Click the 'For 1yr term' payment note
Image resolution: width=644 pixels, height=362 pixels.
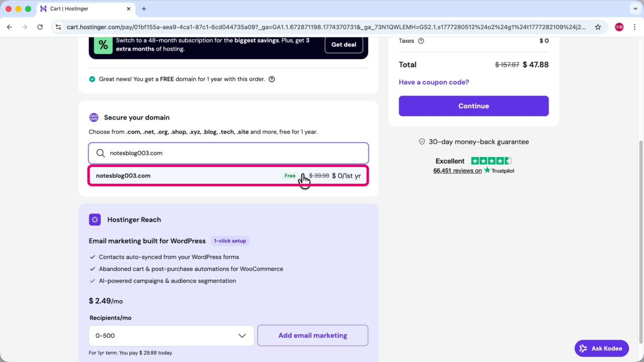[x=130, y=353]
